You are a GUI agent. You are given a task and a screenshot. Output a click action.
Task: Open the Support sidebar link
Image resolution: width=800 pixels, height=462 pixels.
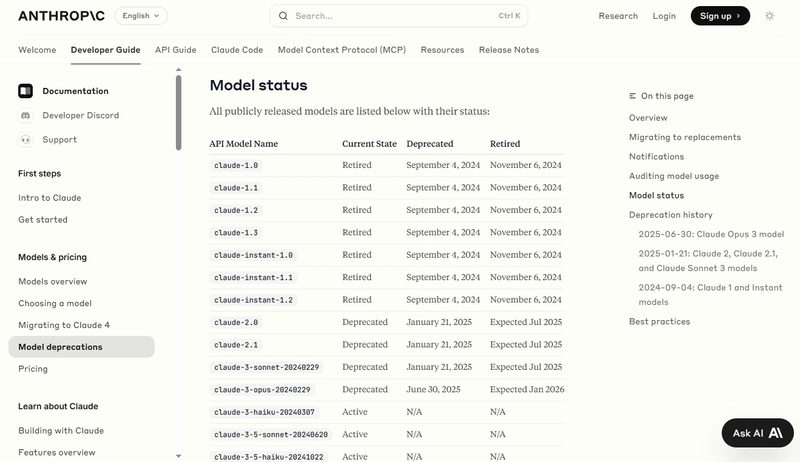point(60,139)
